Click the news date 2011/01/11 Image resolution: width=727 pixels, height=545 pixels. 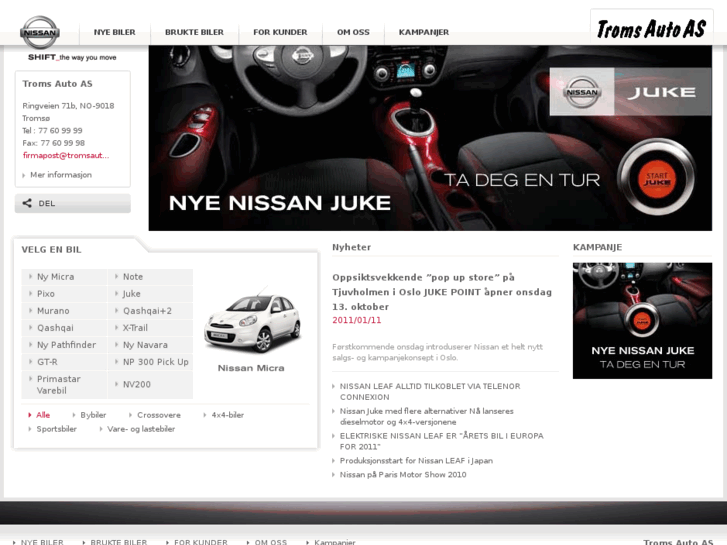pos(357,320)
